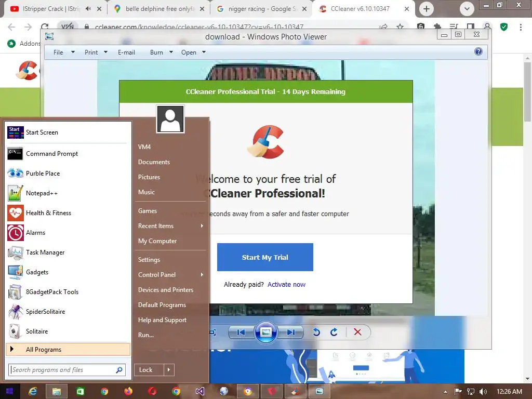Open Photo Viewer help question mark
This screenshot has height=399, width=532.
478,51
